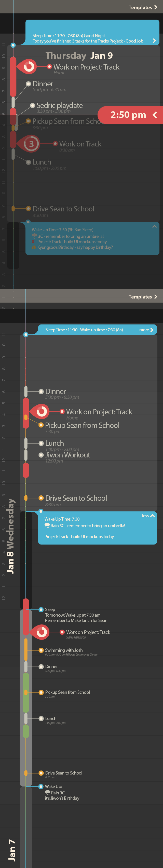Toggle the dot beside Jiwon Workout

[41, 455]
